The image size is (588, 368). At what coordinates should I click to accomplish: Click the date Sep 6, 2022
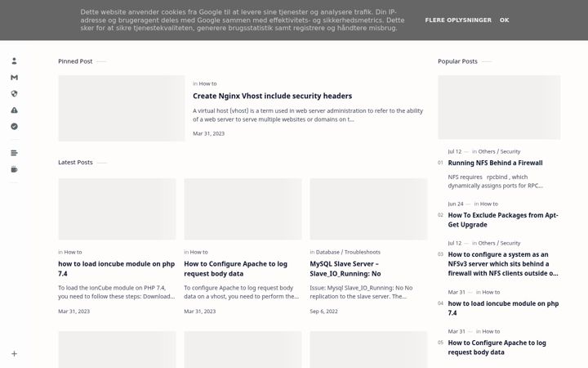click(323, 312)
